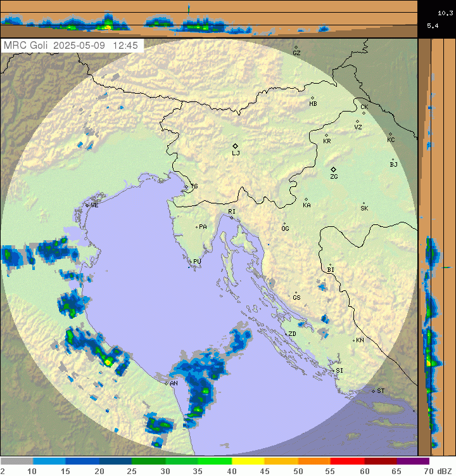This screenshot has width=456, height=476.
Task: Pick the dark navy 20-25 dBZ swatch
Action: coord(115,461)
